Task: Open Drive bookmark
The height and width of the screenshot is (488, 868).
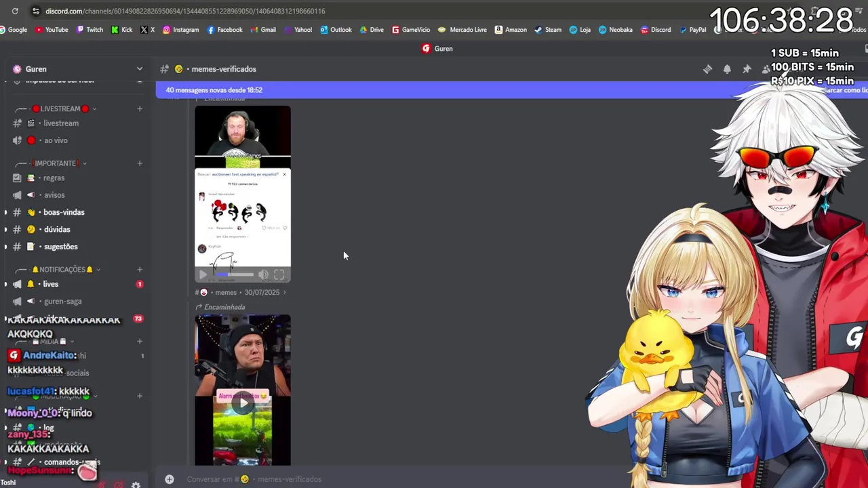Action: click(372, 30)
